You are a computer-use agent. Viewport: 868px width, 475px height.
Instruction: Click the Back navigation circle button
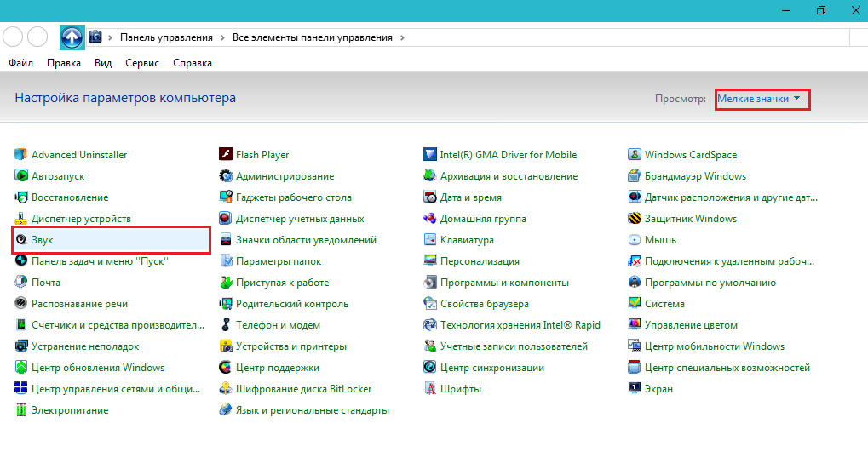(13, 37)
